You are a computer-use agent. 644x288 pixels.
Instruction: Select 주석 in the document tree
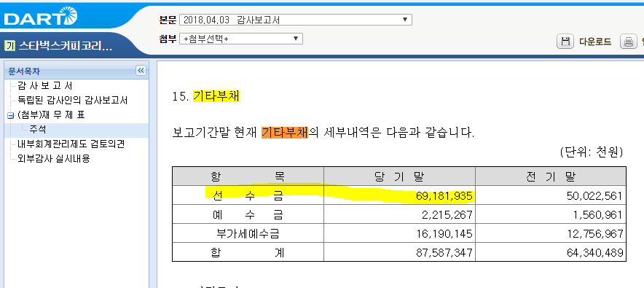tap(38, 130)
